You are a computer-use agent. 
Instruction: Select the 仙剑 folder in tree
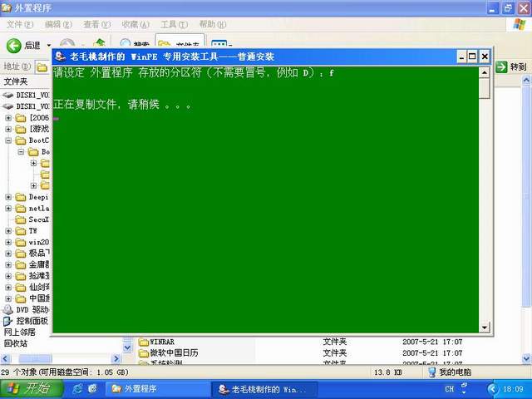pyautogui.click(x=32, y=288)
